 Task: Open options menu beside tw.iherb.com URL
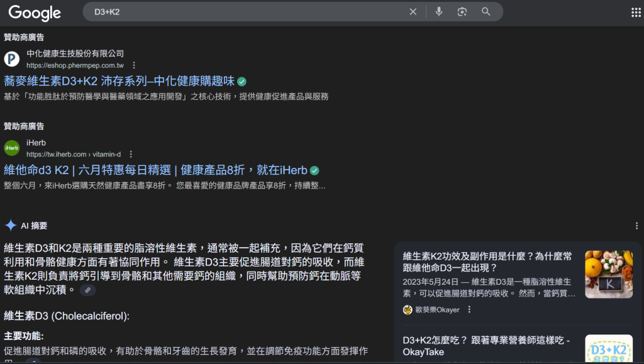(131, 154)
